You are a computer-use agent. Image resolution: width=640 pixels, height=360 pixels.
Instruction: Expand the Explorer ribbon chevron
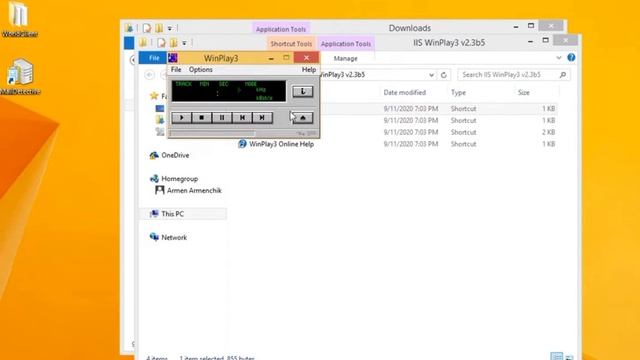pyautogui.click(x=559, y=58)
